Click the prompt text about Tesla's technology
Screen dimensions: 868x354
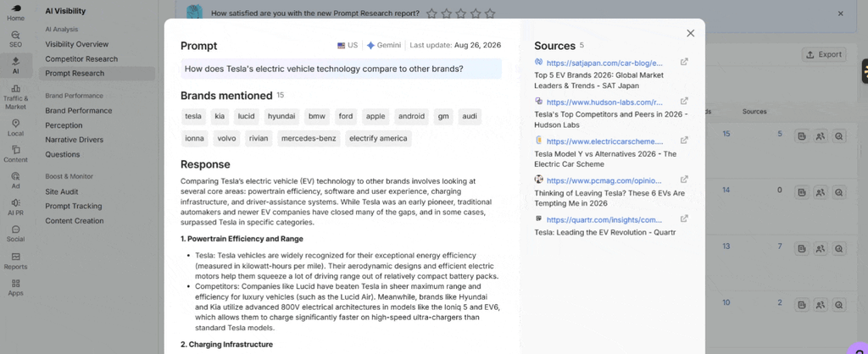coord(324,69)
